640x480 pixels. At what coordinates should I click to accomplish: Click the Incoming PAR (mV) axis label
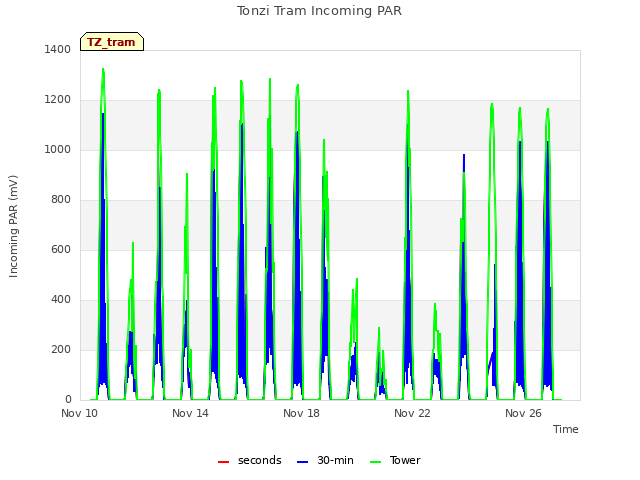point(13,227)
